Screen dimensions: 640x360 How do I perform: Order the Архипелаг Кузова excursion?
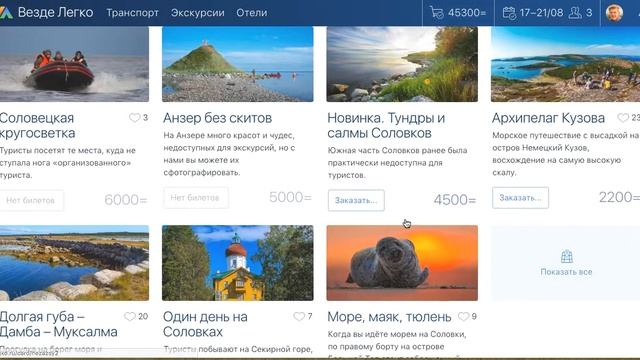click(x=520, y=198)
